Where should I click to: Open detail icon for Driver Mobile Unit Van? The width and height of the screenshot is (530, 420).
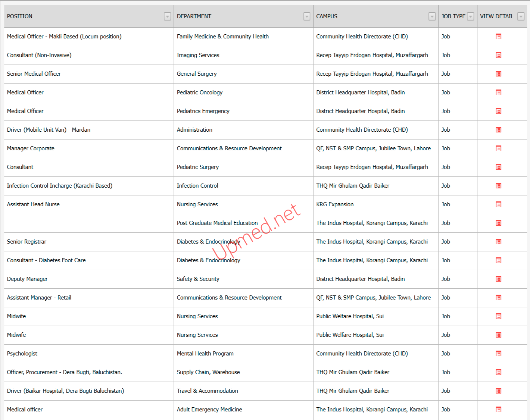(x=498, y=130)
